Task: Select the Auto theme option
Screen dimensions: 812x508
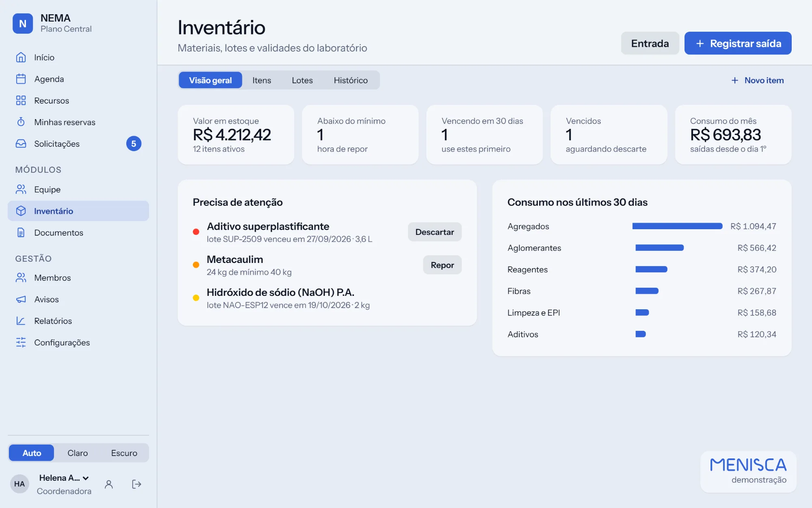Action: [32, 453]
